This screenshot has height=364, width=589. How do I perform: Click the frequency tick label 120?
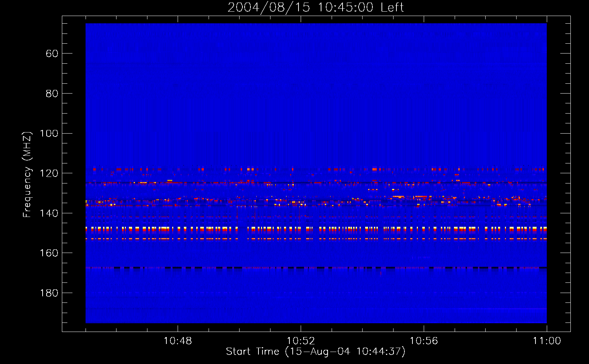[x=49, y=173]
